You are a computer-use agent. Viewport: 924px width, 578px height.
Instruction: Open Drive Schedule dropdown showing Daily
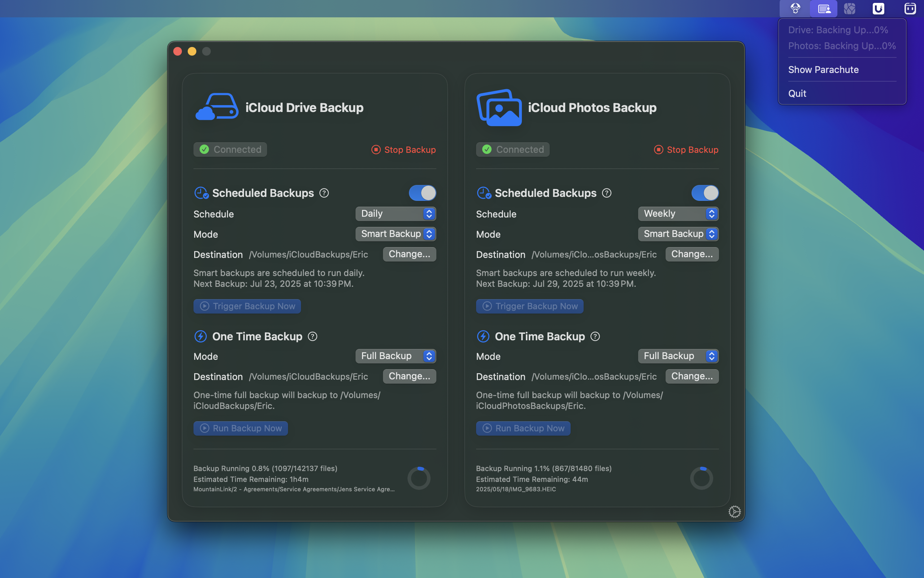tap(396, 214)
